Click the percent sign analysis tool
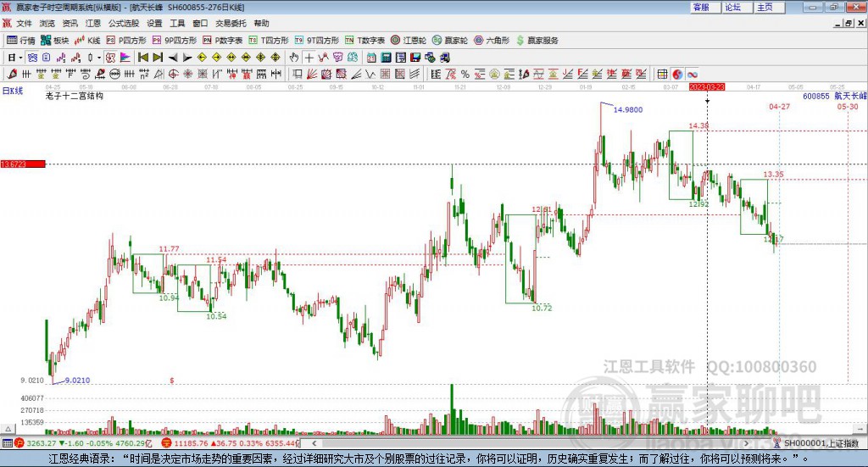 tap(465, 74)
